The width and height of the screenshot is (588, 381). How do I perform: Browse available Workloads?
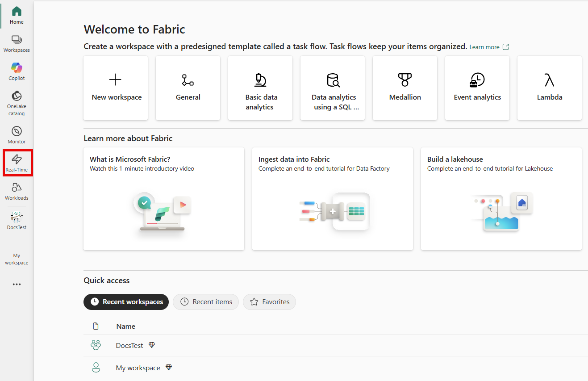(x=16, y=191)
